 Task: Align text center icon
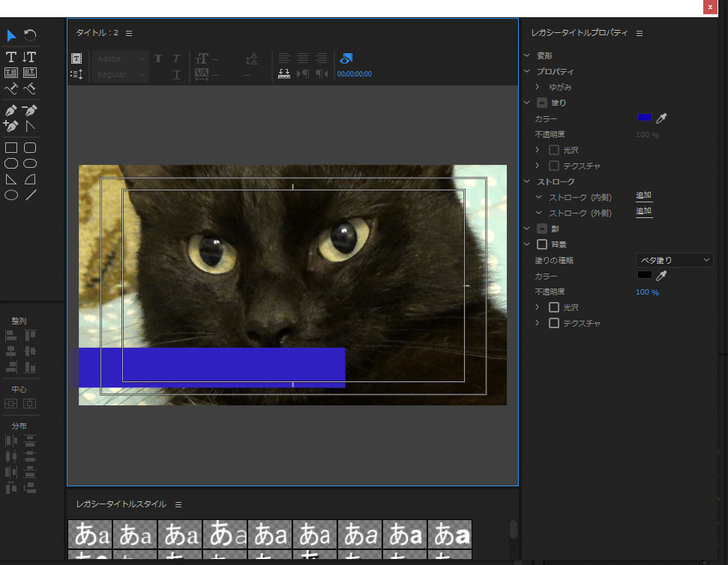pos(303,58)
